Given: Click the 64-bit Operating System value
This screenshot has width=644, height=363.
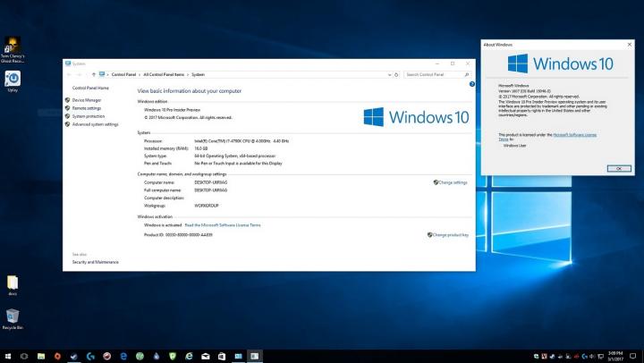Looking at the screenshot, I should pyautogui.click(x=235, y=156).
